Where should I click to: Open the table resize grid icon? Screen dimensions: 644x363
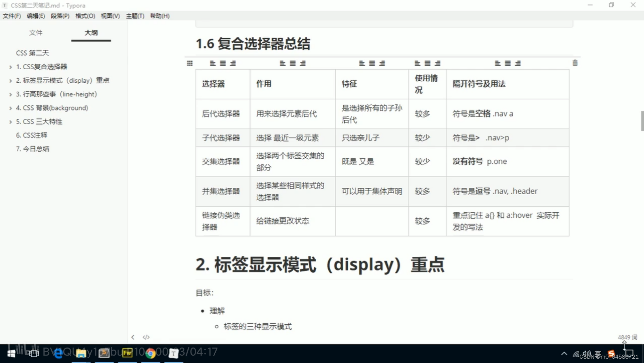[x=190, y=63]
